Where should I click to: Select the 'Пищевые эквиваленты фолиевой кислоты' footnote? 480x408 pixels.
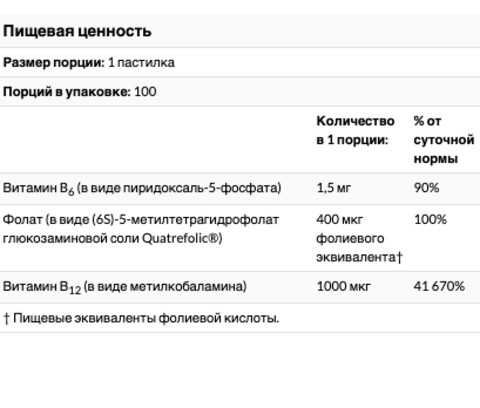(146, 318)
